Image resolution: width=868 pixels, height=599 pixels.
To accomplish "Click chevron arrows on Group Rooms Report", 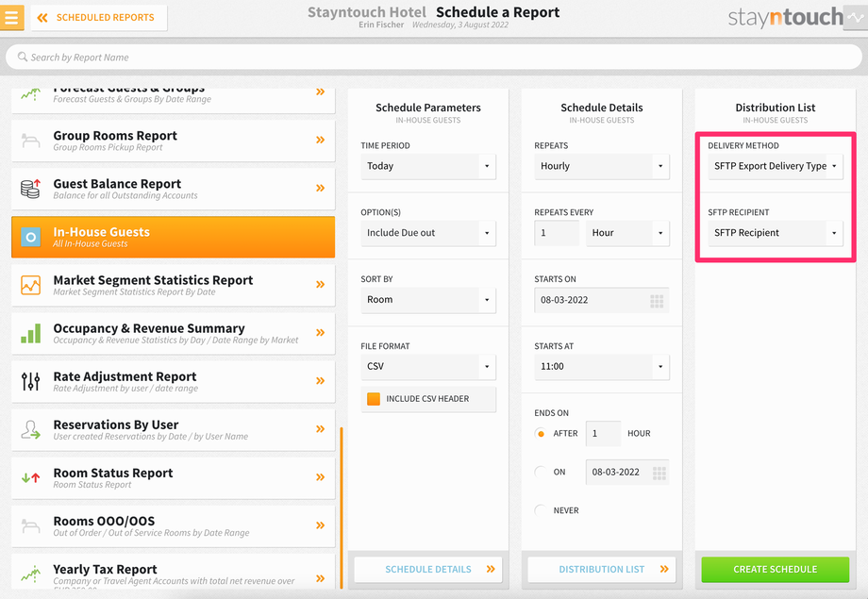I will click(320, 140).
